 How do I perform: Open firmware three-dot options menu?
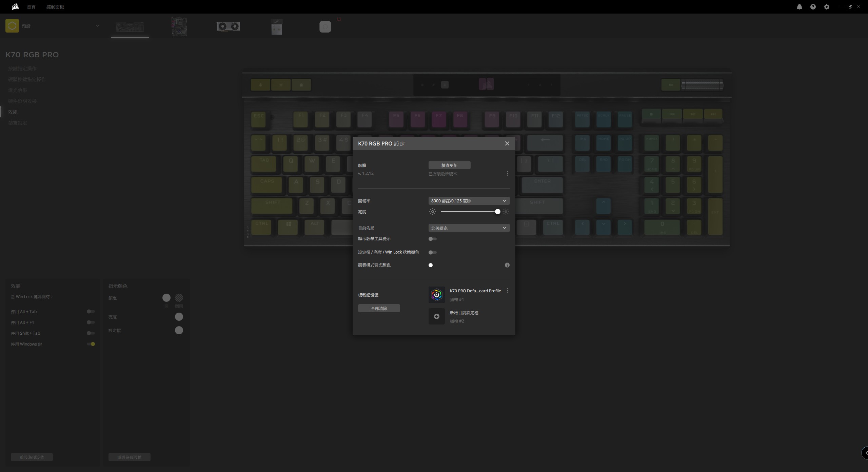[507, 174]
